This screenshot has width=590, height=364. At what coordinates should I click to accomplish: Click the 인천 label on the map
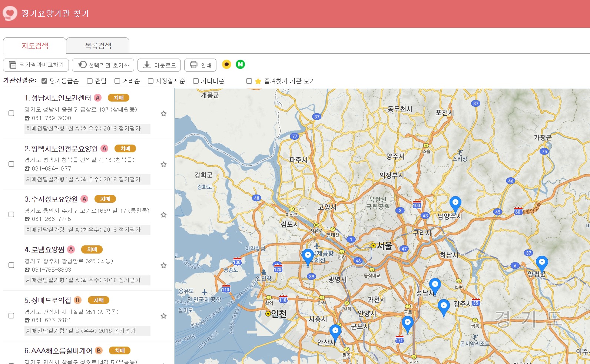click(279, 314)
